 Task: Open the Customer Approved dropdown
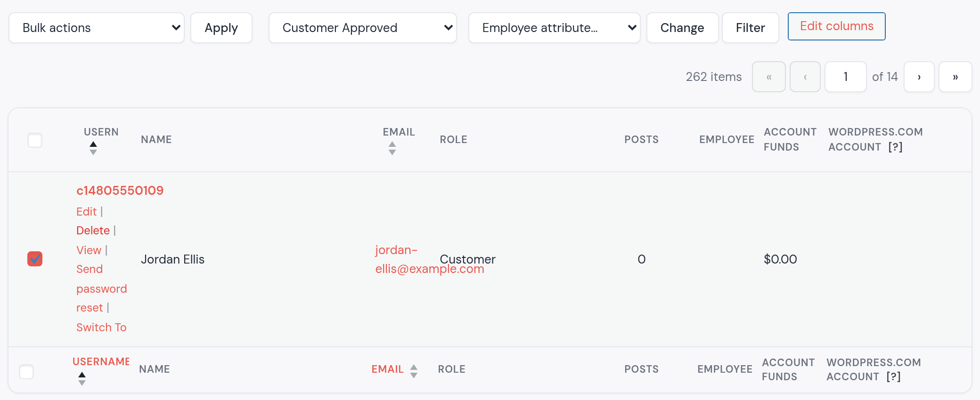tap(363, 28)
